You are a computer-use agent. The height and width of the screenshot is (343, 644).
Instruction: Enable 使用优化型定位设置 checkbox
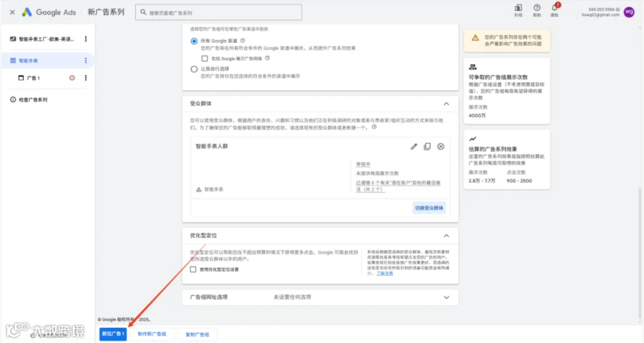point(193,269)
